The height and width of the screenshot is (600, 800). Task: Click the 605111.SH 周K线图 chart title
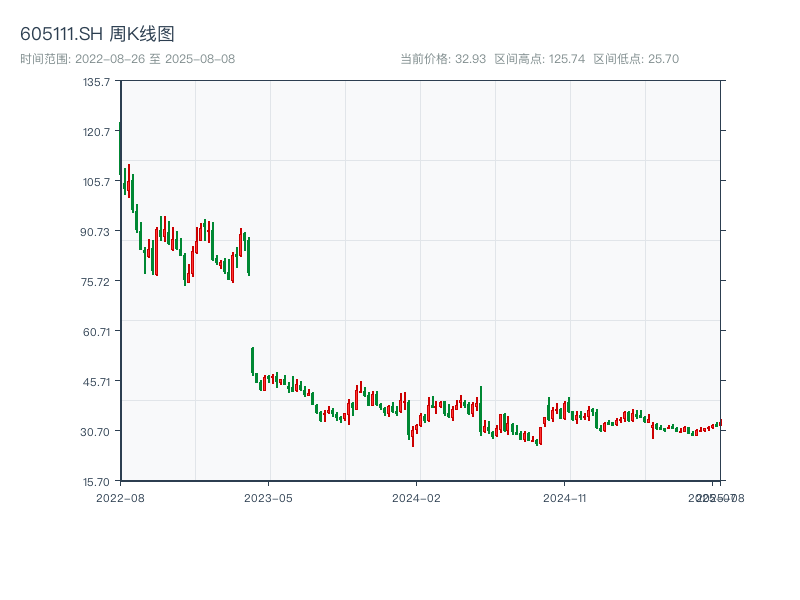pyautogui.click(x=97, y=34)
